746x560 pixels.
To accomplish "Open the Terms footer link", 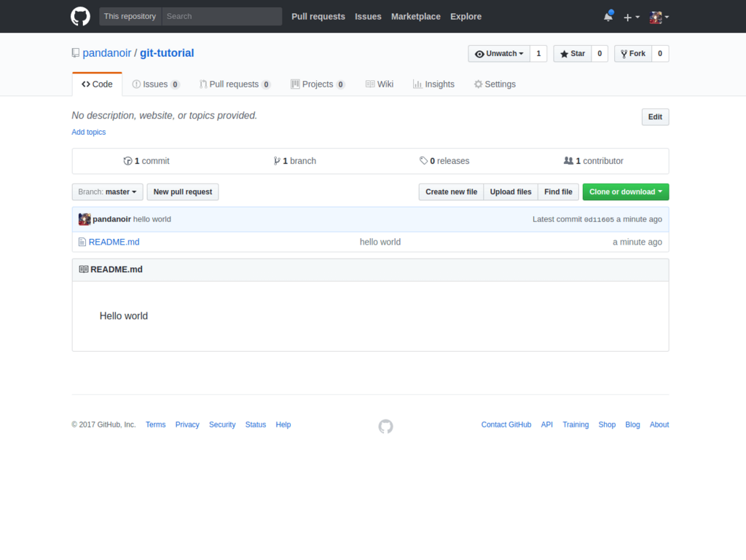I will pyautogui.click(x=156, y=425).
